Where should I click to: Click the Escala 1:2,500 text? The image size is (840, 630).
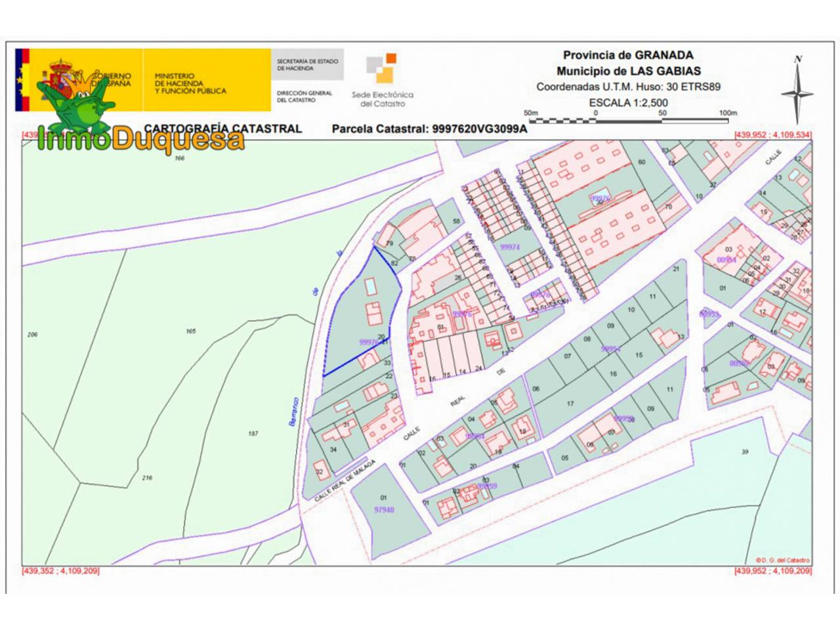pyautogui.click(x=628, y=102)
